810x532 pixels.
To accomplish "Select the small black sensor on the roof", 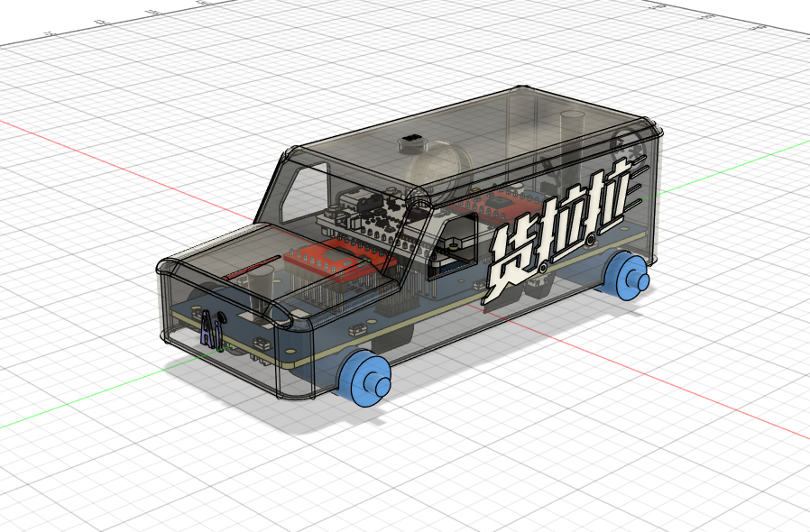I will coord(410,140).
